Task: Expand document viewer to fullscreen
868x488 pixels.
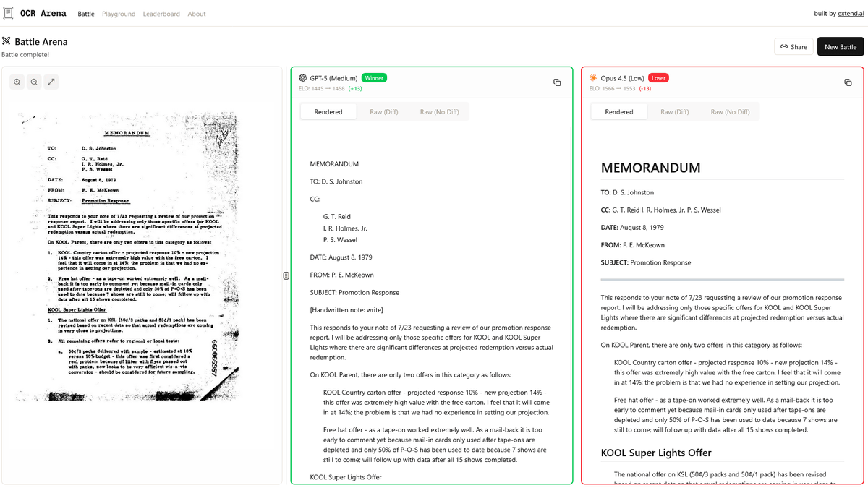Action: point(51,82)
